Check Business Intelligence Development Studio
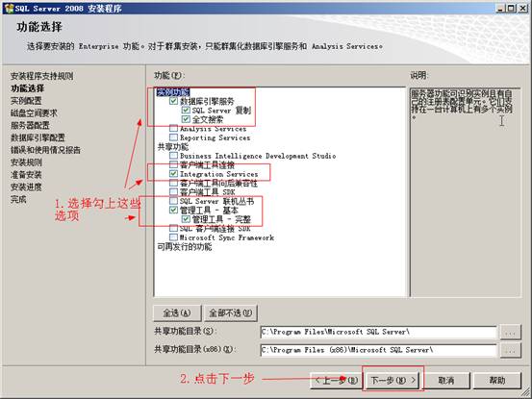The width and height of the screenshot is (532, 399). click(x=173, y=156)
